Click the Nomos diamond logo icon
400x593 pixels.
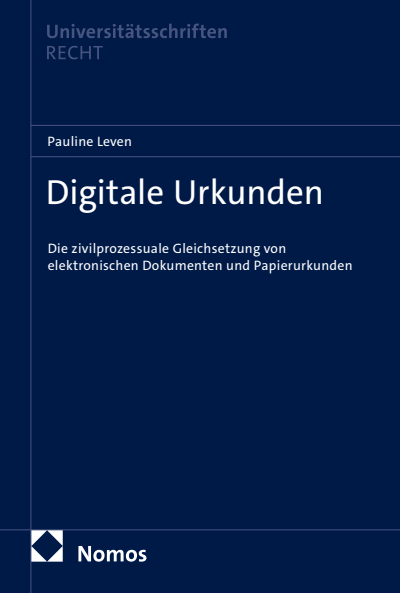click(x=47, y=546)
